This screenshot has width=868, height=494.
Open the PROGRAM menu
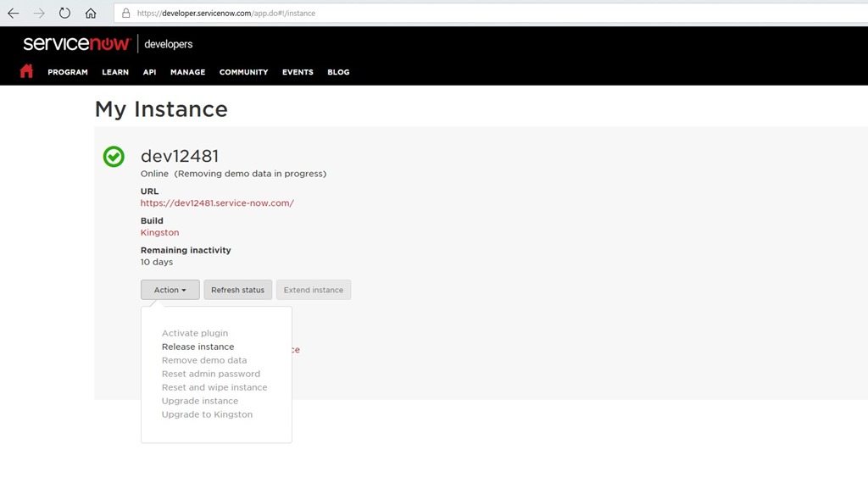(68, 72)
